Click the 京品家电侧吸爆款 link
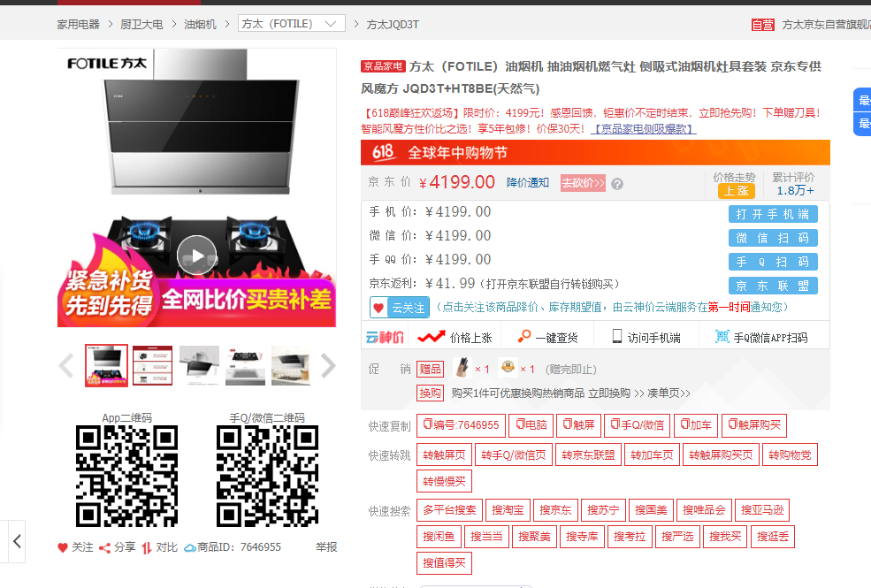This screenshot has height=588, width=871. [x=643, y=129]
